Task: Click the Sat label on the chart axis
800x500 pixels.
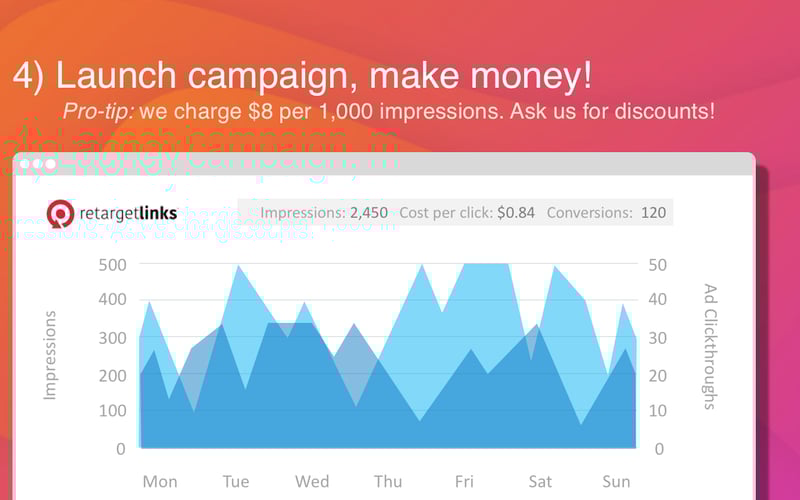Action: [x=540, y=482]
